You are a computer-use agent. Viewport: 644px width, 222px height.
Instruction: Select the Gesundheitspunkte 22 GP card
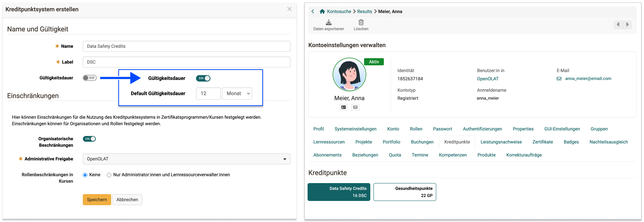click(405, 192)
